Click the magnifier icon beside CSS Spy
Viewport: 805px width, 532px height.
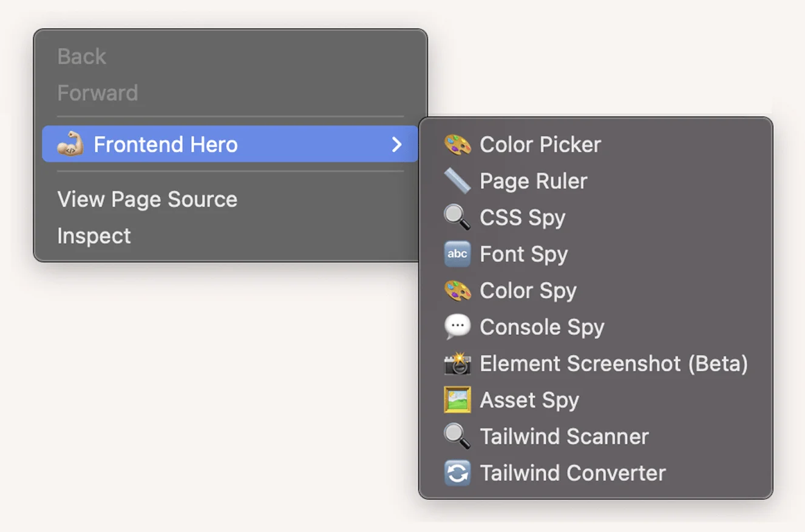457,217
